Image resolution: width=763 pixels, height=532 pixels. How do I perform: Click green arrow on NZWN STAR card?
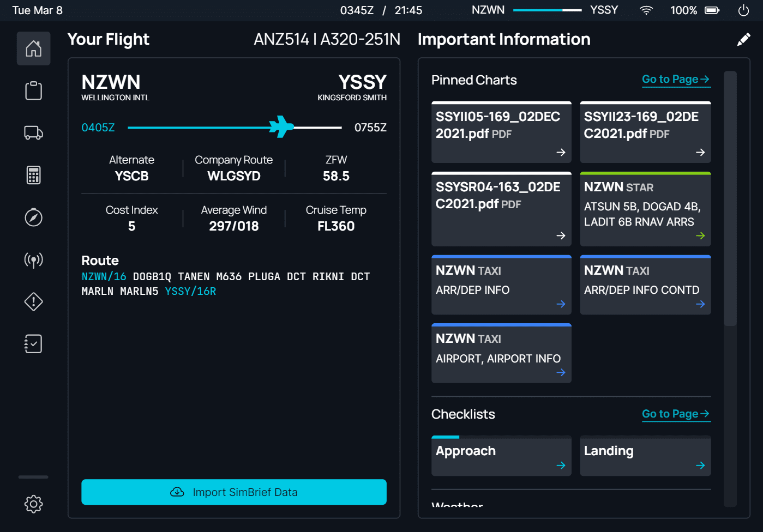[700, 235]
